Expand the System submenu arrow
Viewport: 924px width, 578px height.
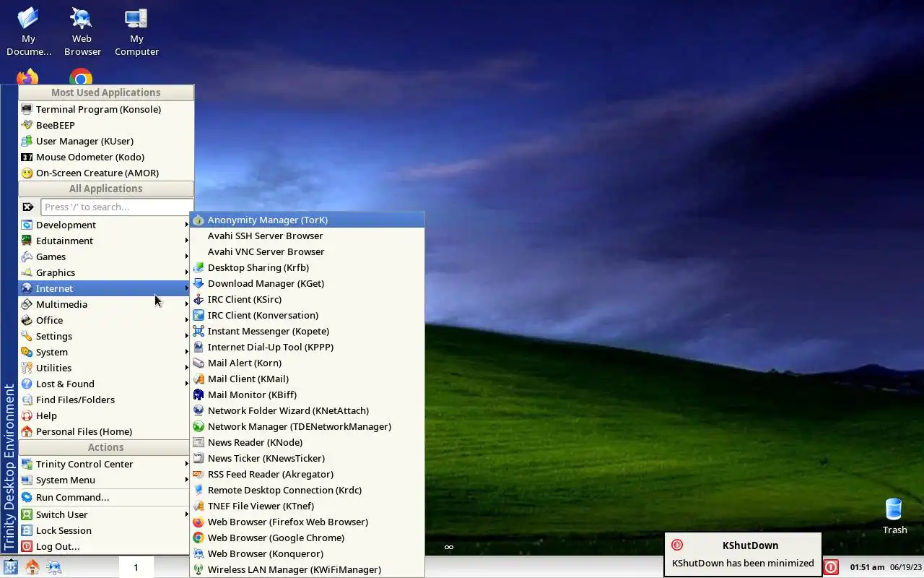187,352
